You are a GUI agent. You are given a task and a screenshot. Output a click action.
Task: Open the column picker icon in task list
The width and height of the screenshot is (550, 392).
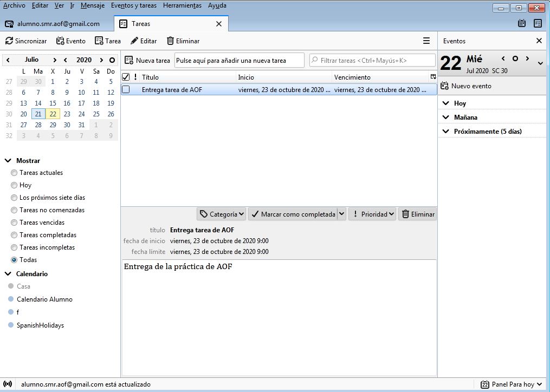(x=433, y=77)
